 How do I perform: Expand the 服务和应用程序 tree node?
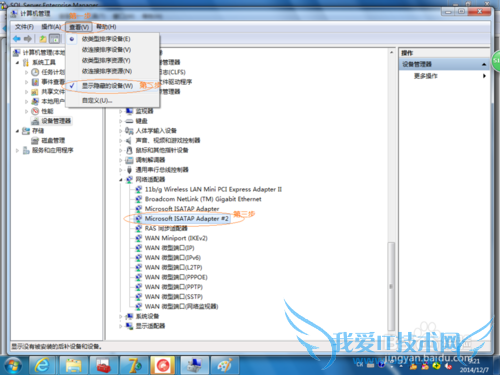click(17, 150)
